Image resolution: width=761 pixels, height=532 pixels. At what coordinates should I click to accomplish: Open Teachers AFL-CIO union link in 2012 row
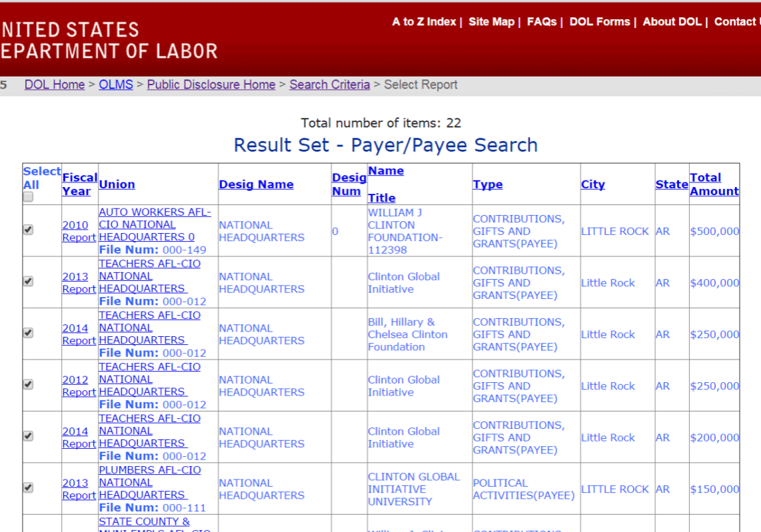149,380
